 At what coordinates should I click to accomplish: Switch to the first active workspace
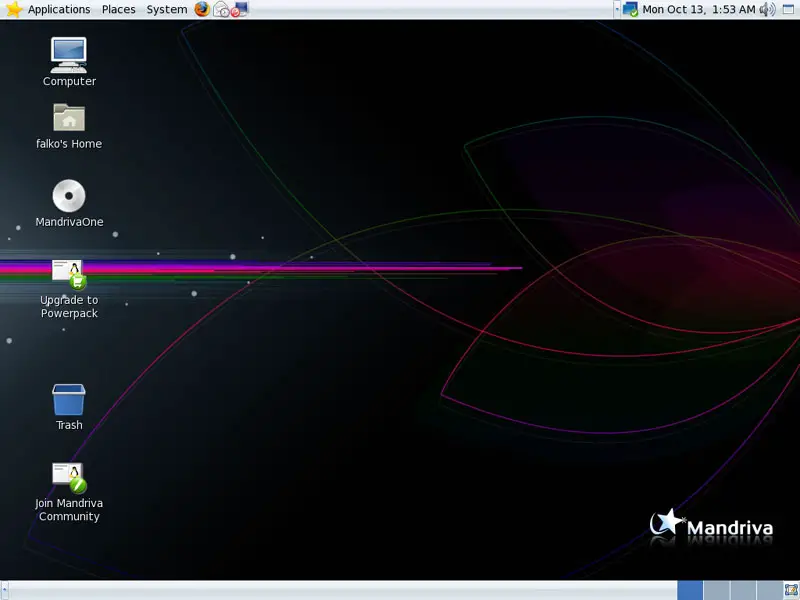(690, 590)
